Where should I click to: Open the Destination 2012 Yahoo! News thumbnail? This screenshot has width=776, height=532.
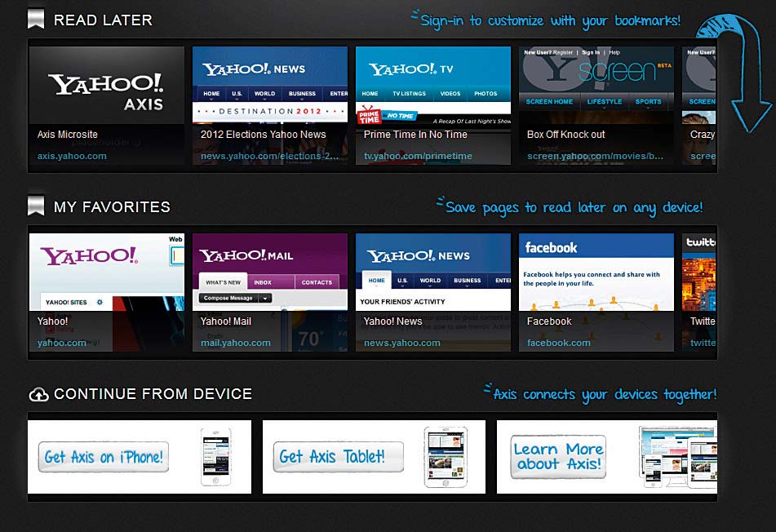270,105
